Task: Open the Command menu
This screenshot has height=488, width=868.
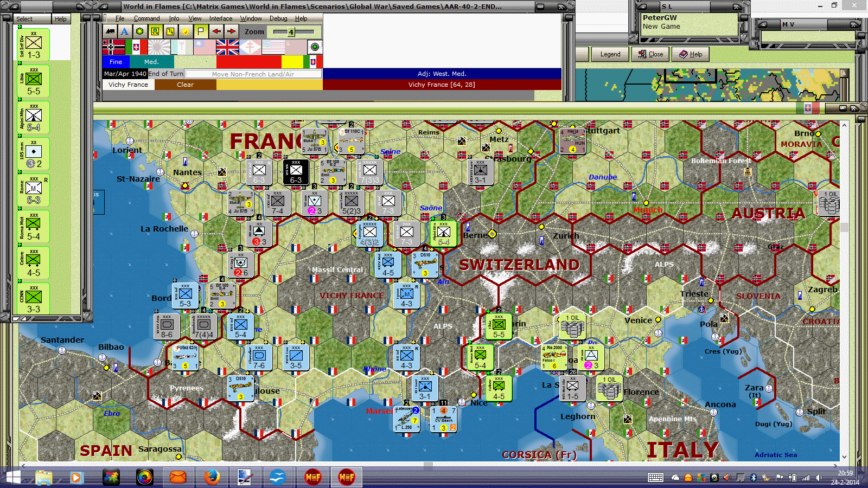Action: 146,18
